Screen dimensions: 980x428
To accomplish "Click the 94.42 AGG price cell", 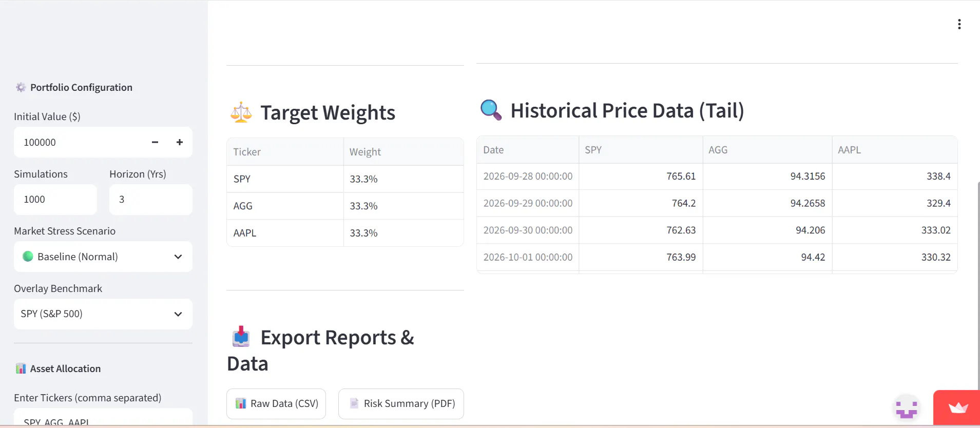I will [767, 257].
